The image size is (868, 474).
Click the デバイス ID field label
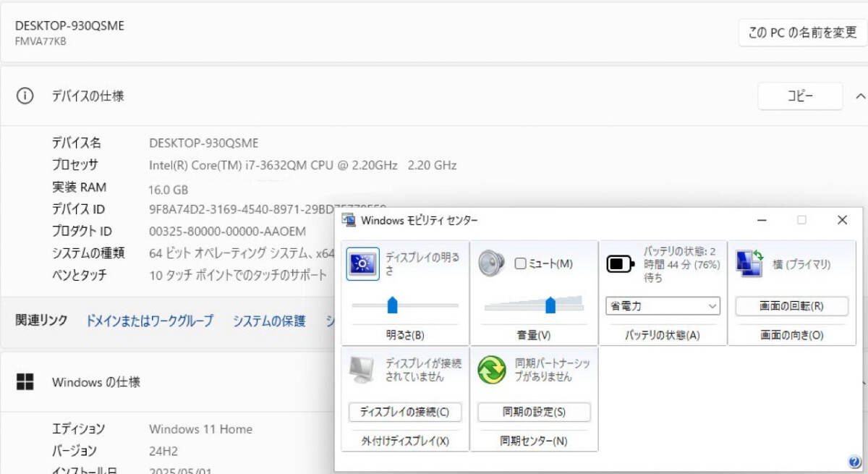(78, 209)
